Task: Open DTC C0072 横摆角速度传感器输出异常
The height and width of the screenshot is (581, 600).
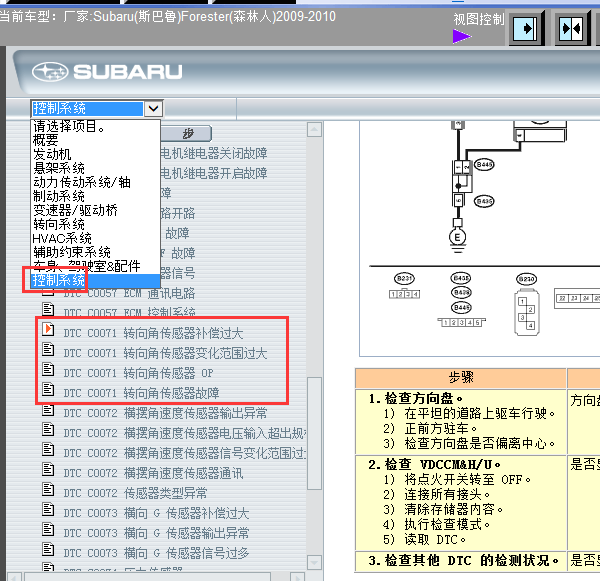Action: 165,413
